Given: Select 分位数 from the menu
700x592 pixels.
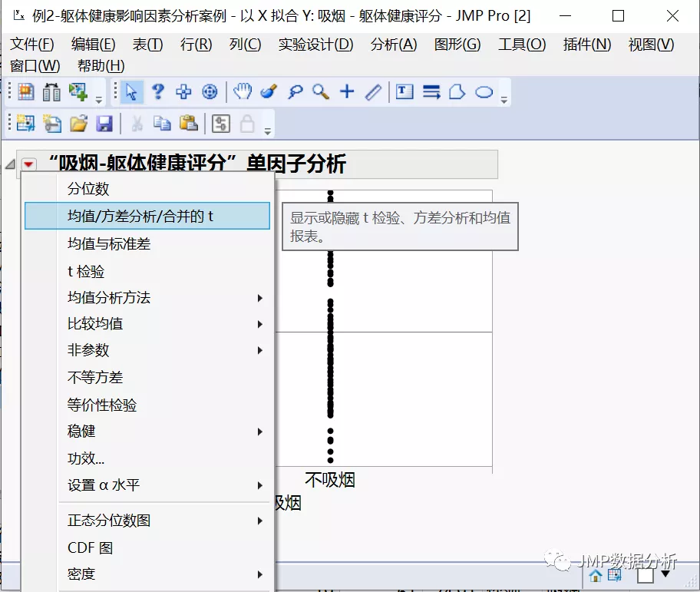Looking at the screenshot, I should (148, 189).
